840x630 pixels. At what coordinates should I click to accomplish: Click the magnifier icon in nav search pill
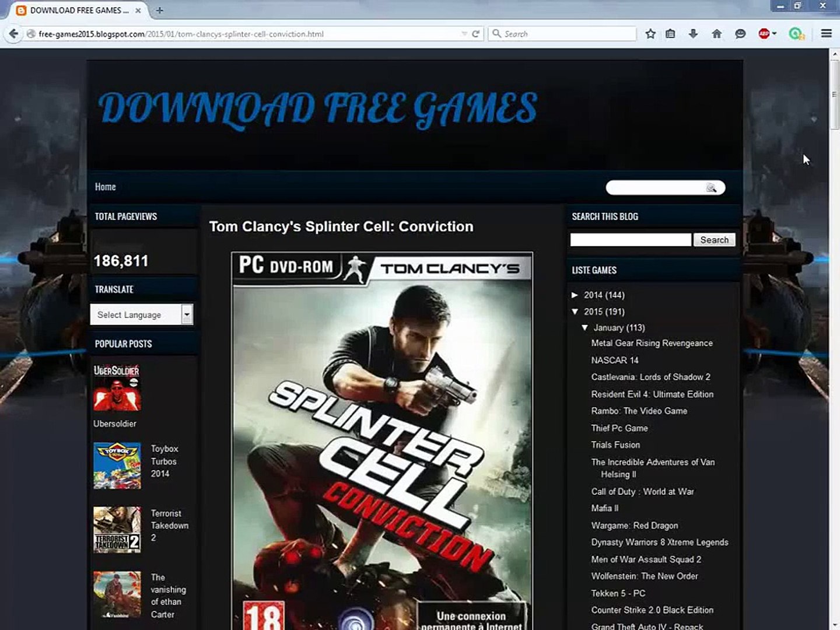pos(711,187)
